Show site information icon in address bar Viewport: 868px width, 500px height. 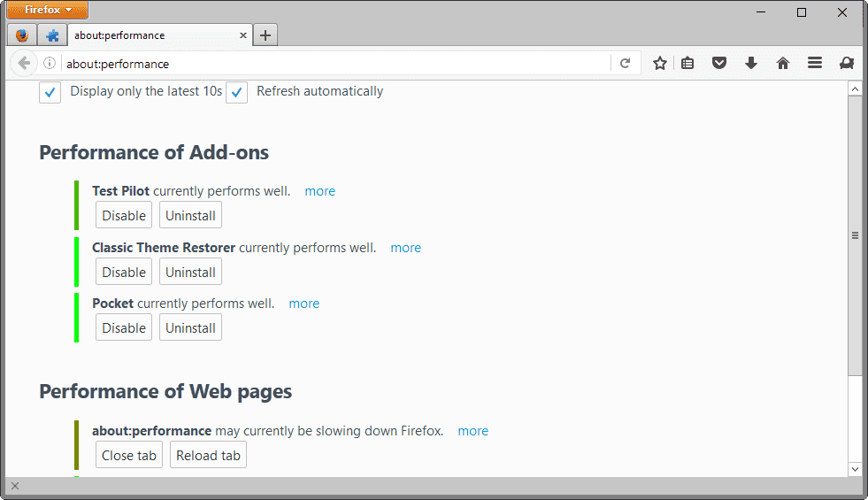point(50,63)
